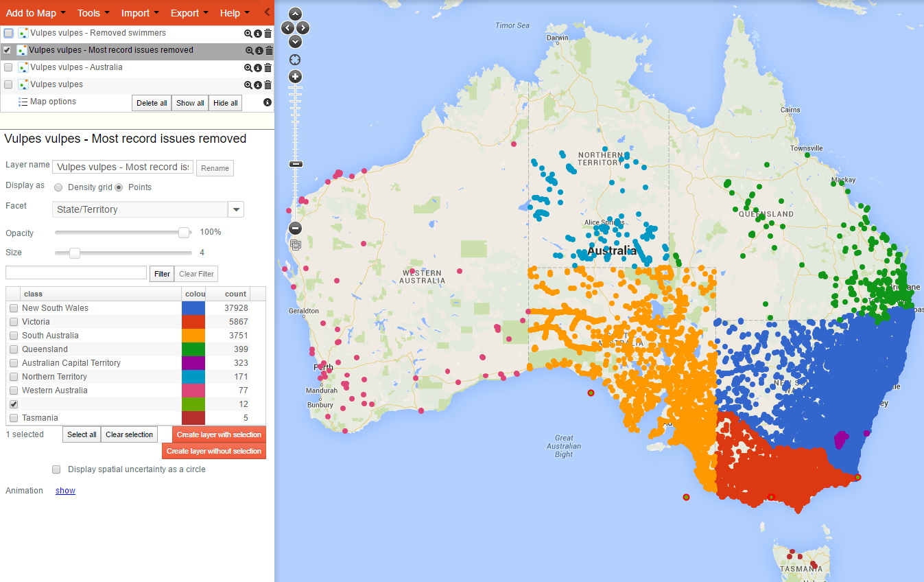Zoom in using the map plus button
Screen dimensions: 924x582
295,77
